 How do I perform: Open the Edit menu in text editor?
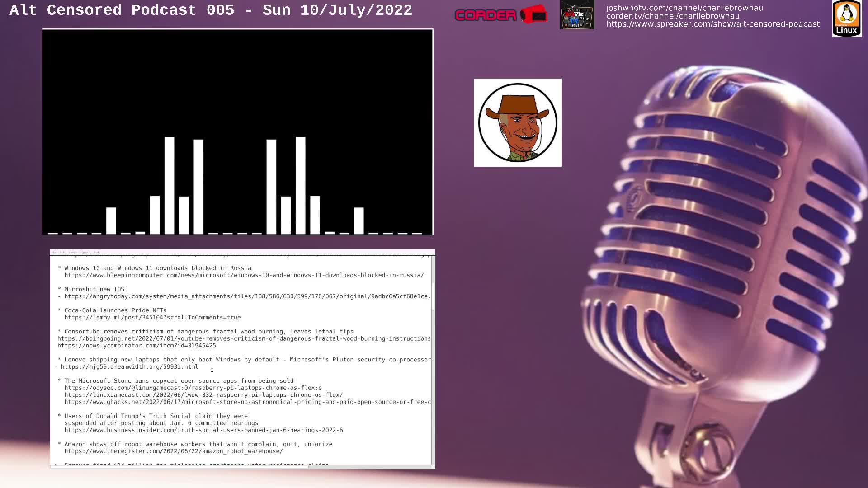coord(62,253)
